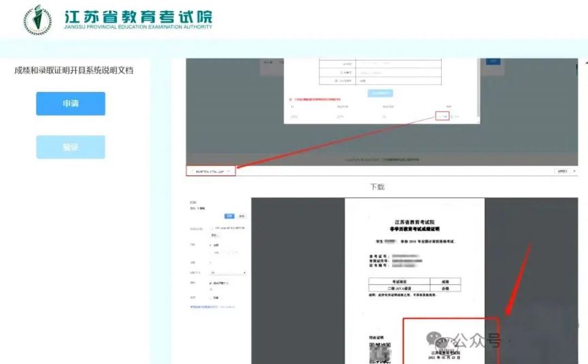This screenshot has height=364, width=588.
Task: Click the Jiangsu Education Examination Authority emblem logo
Action: click(x=37, y=20)
